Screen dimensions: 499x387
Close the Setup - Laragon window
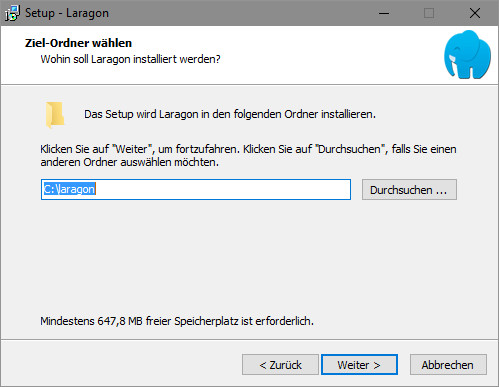tap(475, 13)
